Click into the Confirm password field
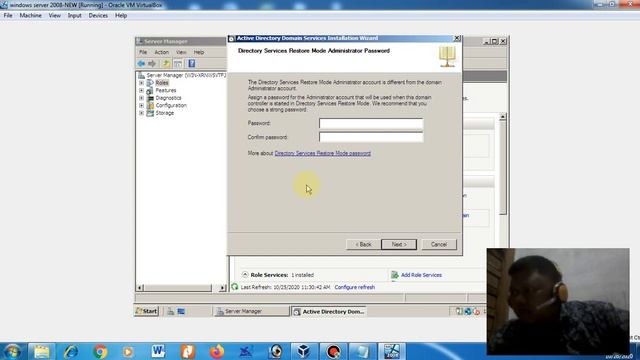This screenshot has height=360, width=640. tap(371, 137)
